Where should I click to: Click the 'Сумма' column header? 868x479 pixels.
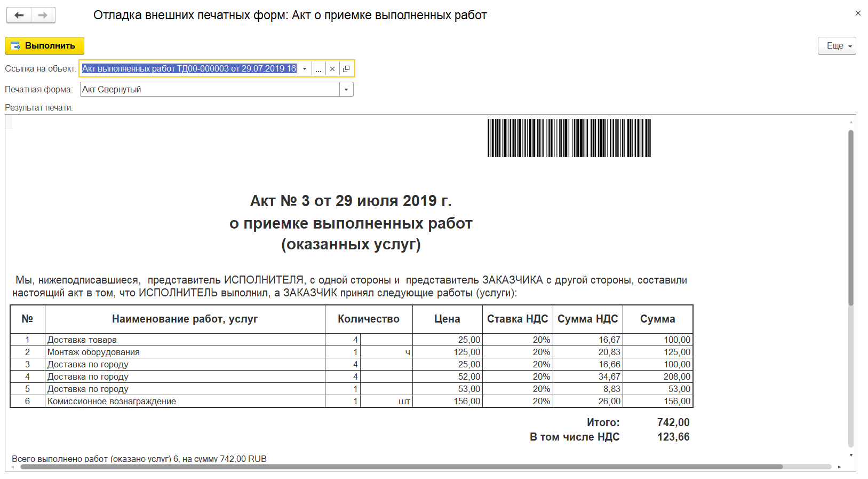[x=658, y=319]
